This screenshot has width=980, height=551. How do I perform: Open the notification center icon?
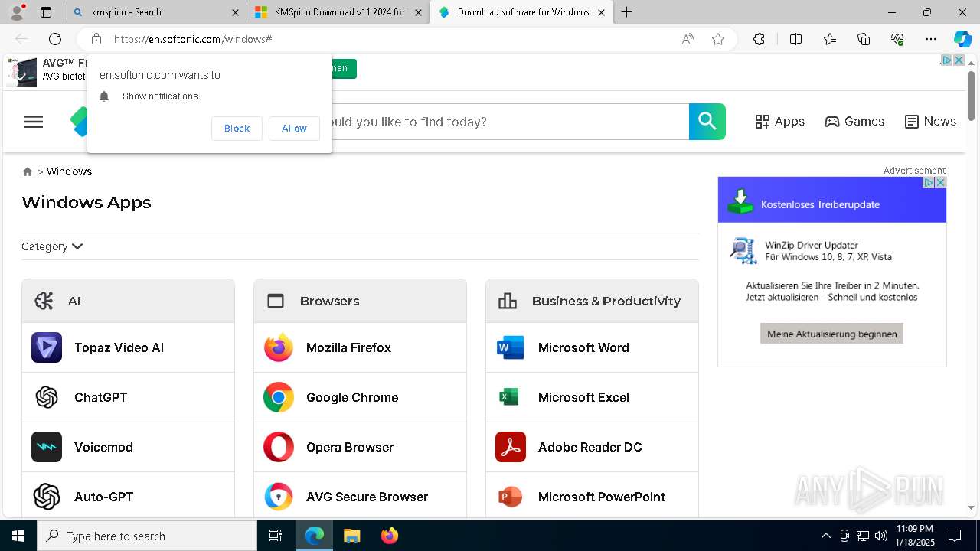tap(955, 536)
